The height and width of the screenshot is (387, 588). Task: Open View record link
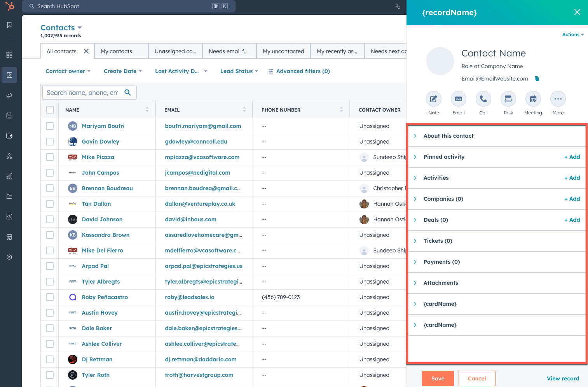pyautogui.click(x=563, y=378)
